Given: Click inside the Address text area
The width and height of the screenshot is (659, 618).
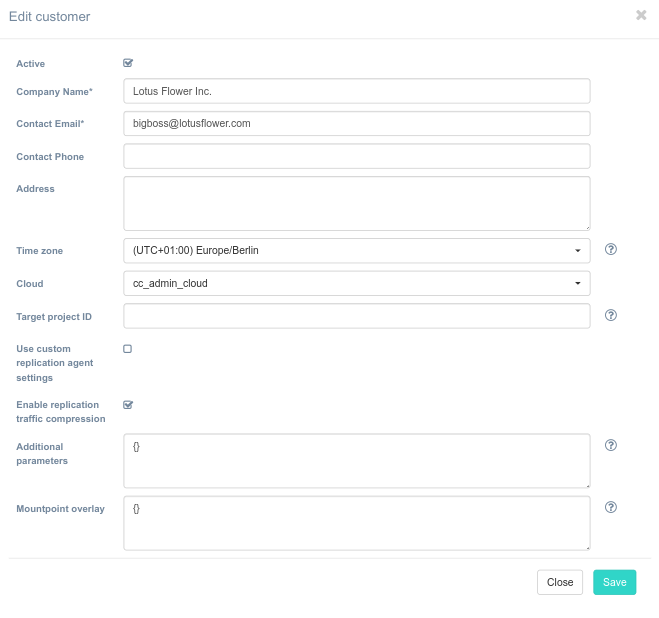Looking at the screenshot, I should 356,203.
